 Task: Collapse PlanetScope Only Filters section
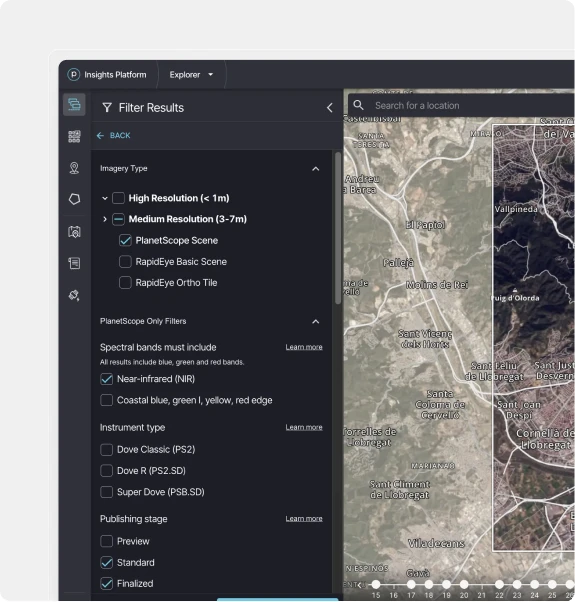(316, 321)
